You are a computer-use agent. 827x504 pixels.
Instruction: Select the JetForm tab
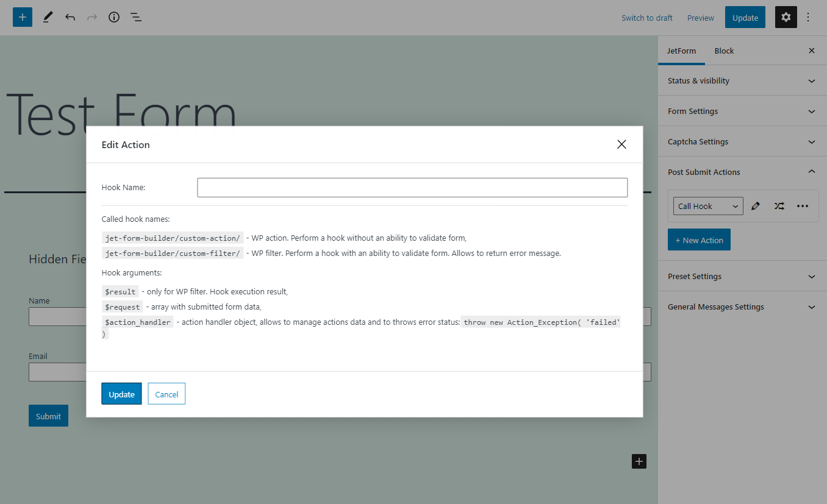tap(681, 51)
